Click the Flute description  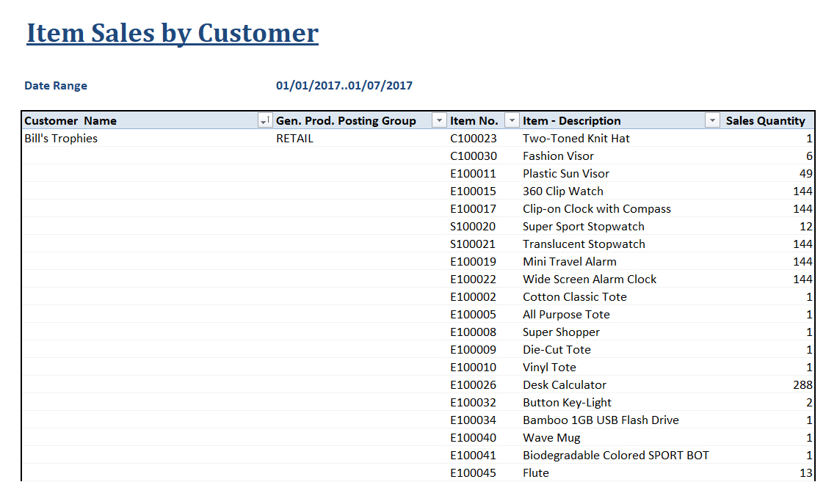tap(536, 472)
